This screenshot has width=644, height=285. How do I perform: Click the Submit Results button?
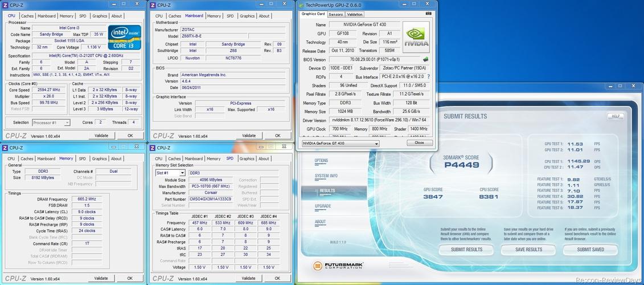click(466, 250)
